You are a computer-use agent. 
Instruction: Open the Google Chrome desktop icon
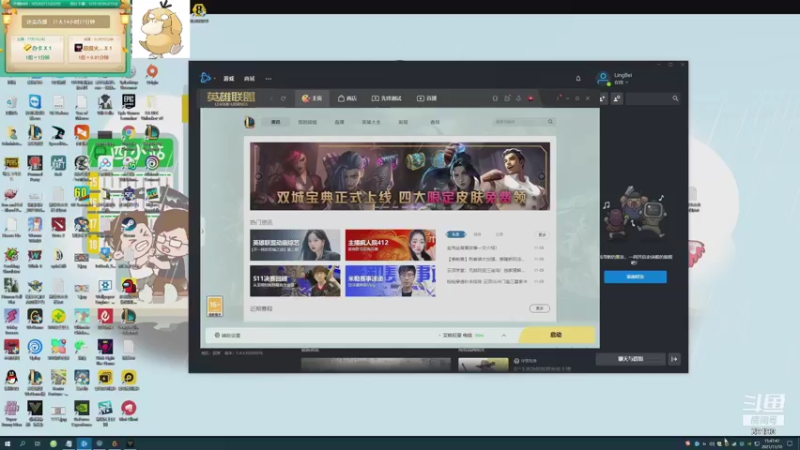point(129,134)
